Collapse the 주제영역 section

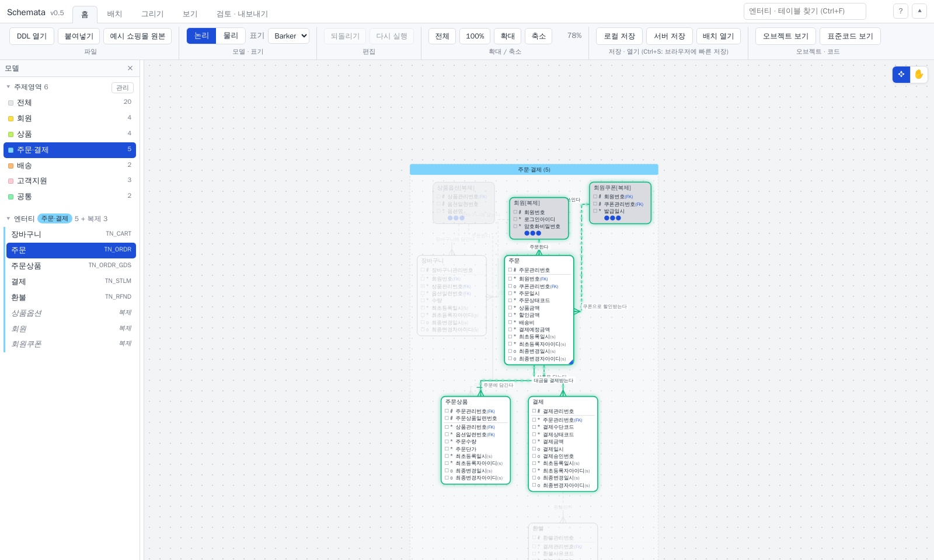coord(8,87)
